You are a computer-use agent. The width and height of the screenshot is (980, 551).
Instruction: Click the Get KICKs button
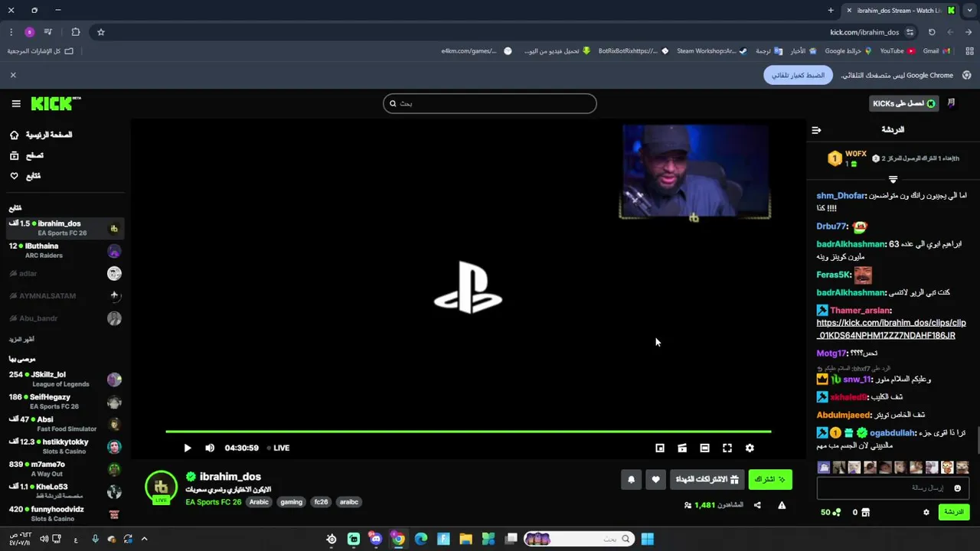[903, 103]
